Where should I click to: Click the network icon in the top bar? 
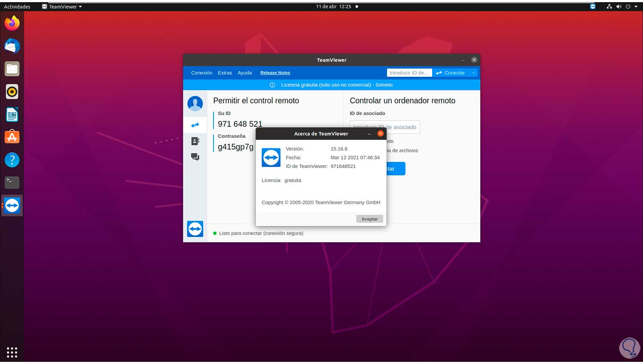pyautogui.click(x=609, y=6)
